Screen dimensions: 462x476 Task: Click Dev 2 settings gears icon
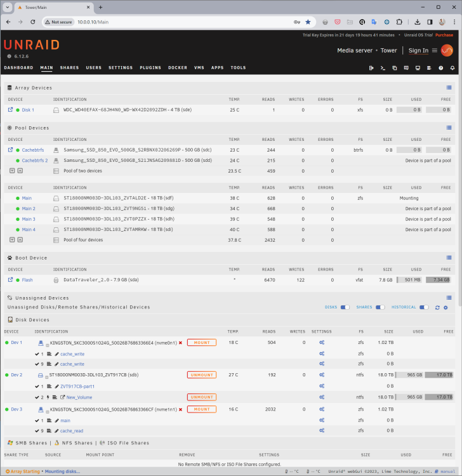[322, 375]
